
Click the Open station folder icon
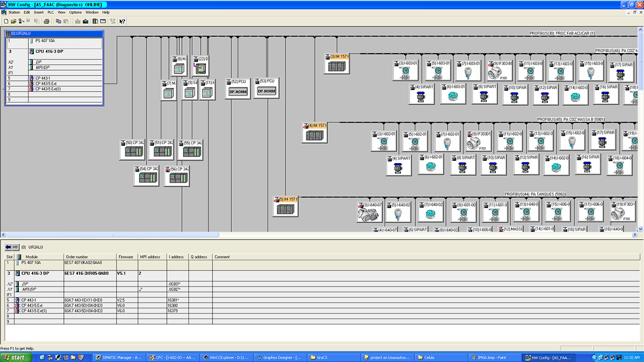click(x=13, y=21)
